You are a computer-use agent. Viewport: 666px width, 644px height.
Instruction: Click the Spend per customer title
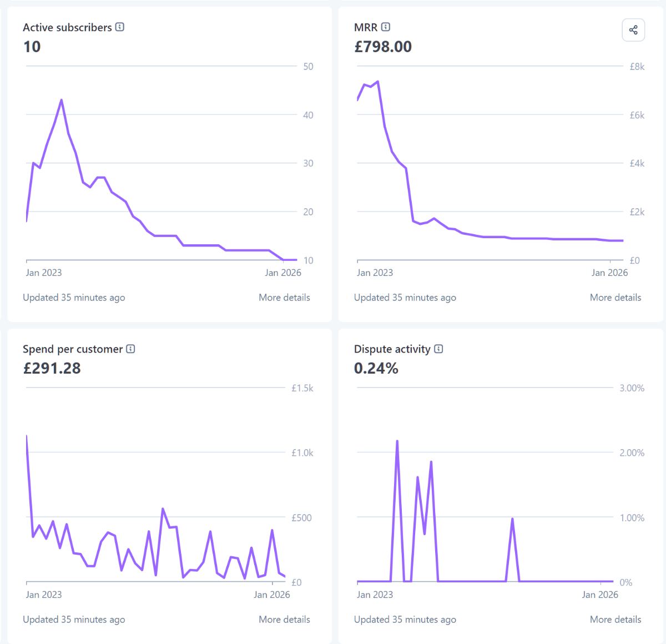tap(73, 349)
